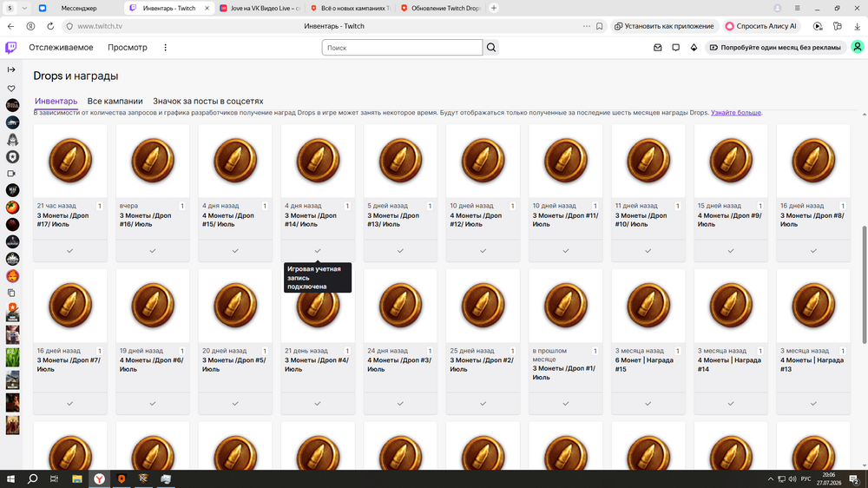Open the three-dot more menu near Просмотр
The width and height of the screenshot is (868, 488).
click(x=165, y=48)
